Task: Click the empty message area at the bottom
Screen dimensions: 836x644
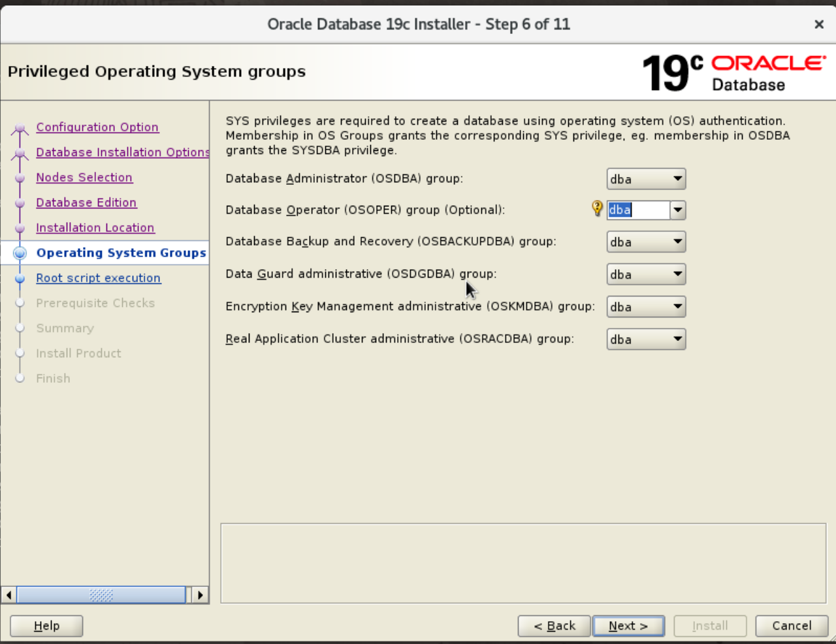Action: (523, 563)
